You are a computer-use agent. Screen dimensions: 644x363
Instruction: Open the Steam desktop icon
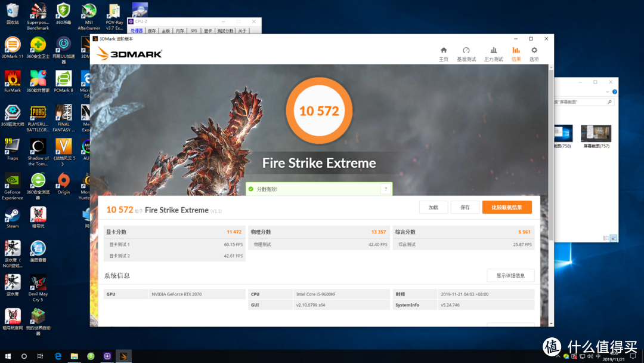13,217
